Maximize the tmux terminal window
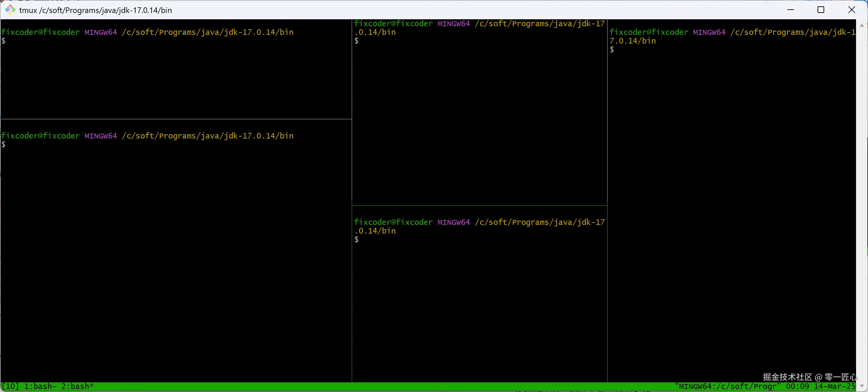This screenshot has width=868, height=392. (821, 10)
